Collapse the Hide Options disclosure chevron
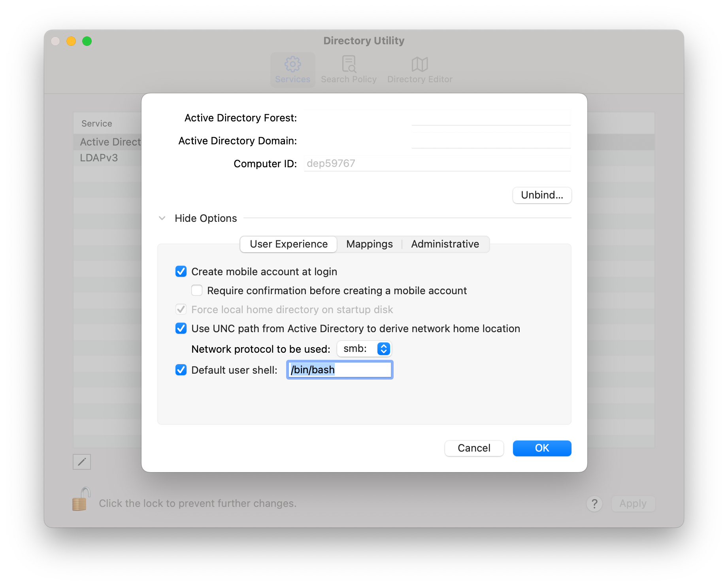This screenshot has height=586, width=728. coord(162,218)
